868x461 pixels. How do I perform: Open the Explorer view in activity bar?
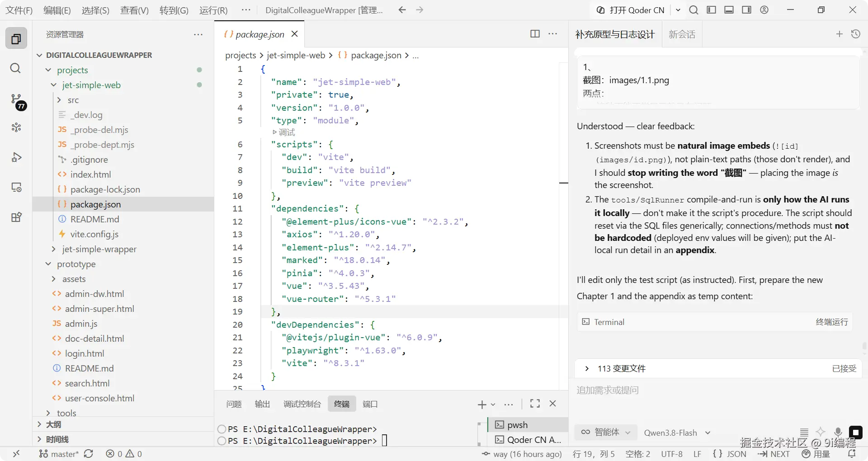tap(16, 39)
